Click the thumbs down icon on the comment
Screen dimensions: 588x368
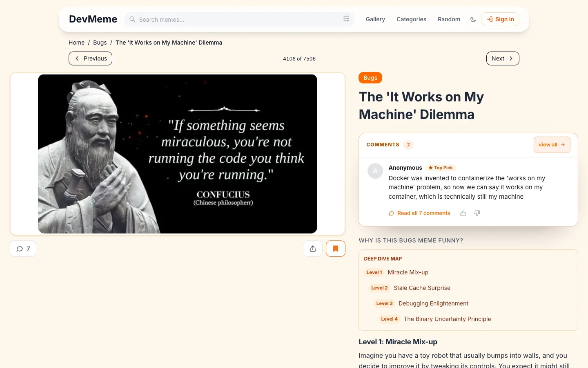coord(477,213)
